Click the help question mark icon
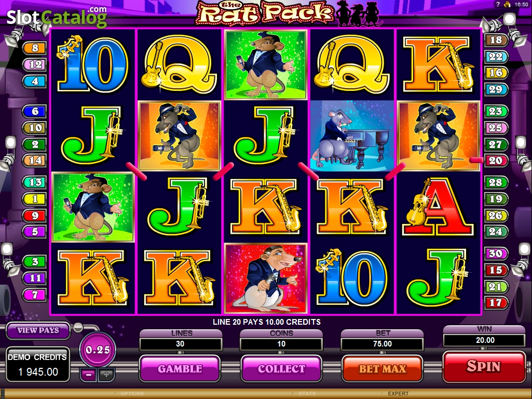Screen dimensions: 532x399 pos(498,4)
